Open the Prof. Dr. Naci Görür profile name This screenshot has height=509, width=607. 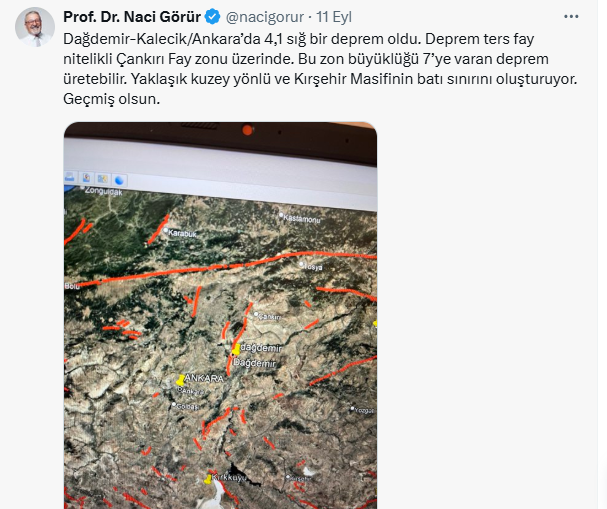pyautogui.click(x=132, y=17)
